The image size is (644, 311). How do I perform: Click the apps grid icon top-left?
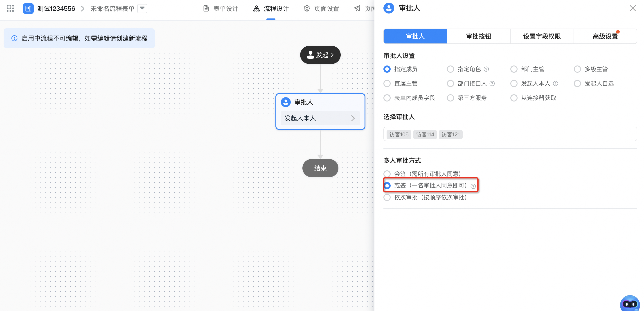pos(10,8)
